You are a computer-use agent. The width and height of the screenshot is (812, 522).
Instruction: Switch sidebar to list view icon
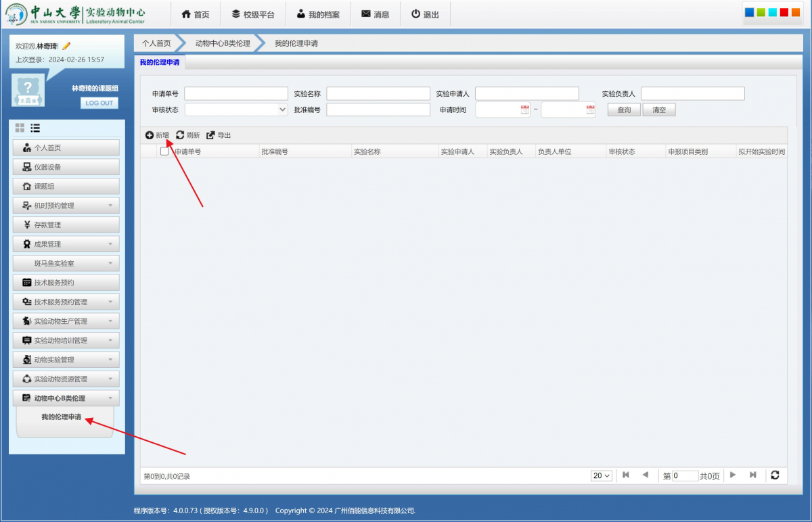click(x=35, y=128)
